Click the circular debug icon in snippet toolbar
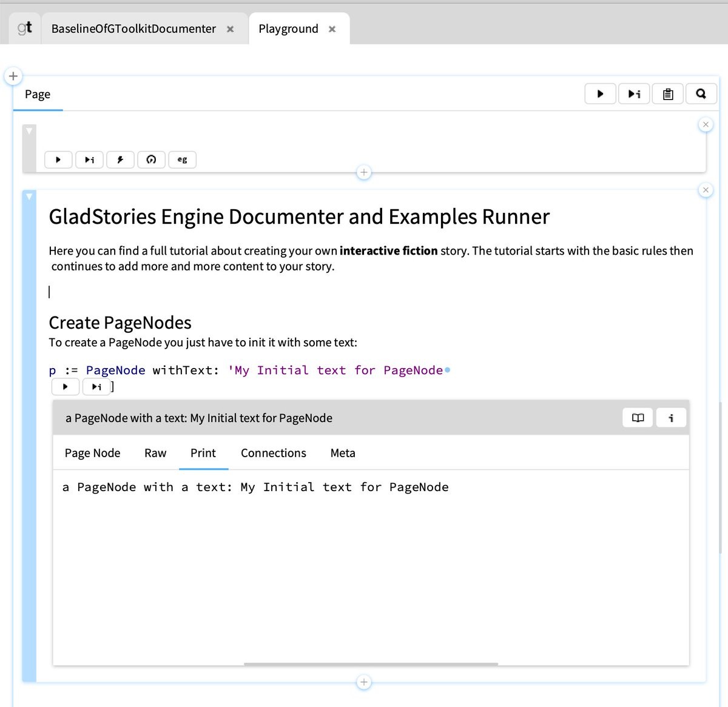Viewport: 728px width, 707px height. click(x=151, y=159)
